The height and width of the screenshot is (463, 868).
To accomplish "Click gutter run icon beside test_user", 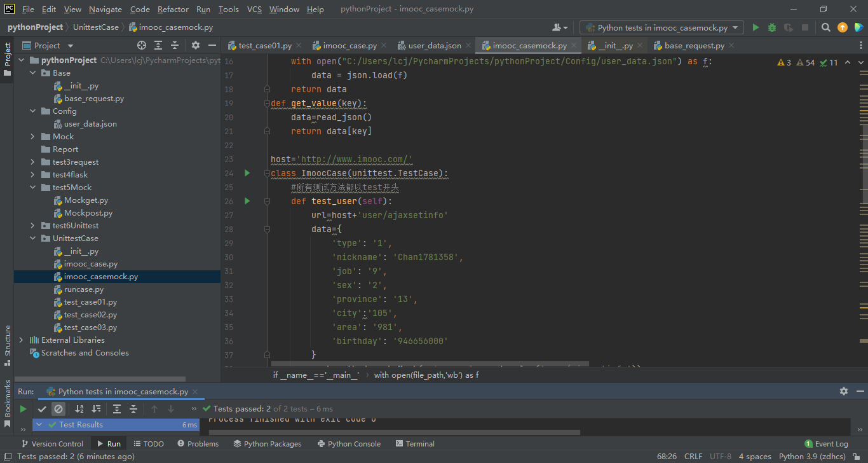I will click(x=247, y=201).
